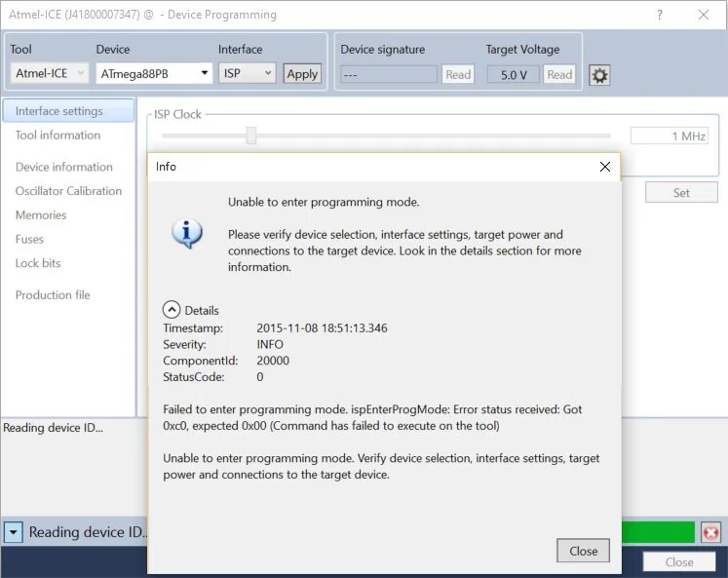Click the StatusCode value 0
Image resolution: width=728 pixels, height=578 pixels.
[x=260, y=377]
